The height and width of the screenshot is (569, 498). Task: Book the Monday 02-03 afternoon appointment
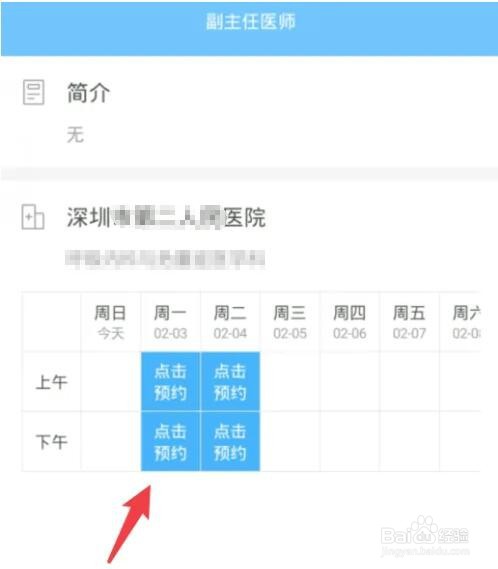171,441
